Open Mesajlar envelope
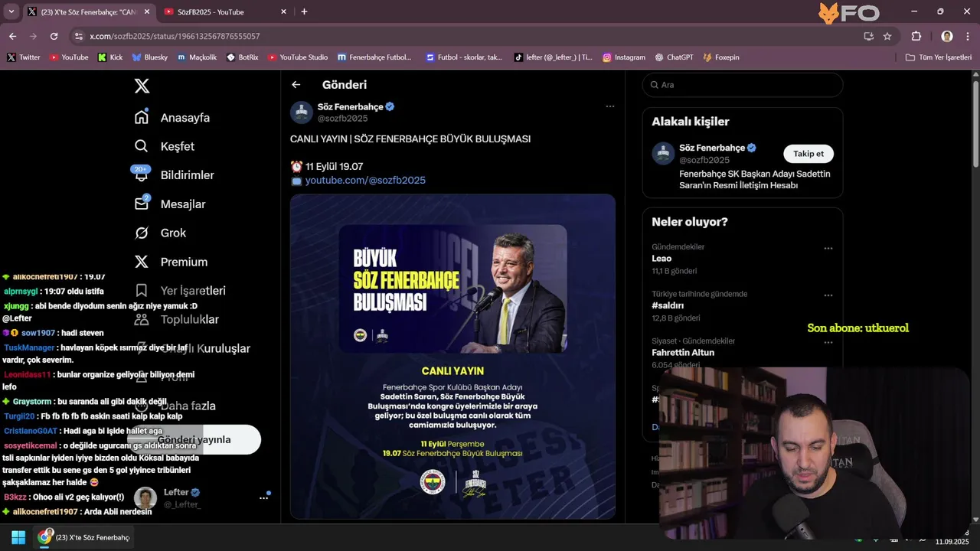Viewport: 980px width, 551px height. pos(170,204)
